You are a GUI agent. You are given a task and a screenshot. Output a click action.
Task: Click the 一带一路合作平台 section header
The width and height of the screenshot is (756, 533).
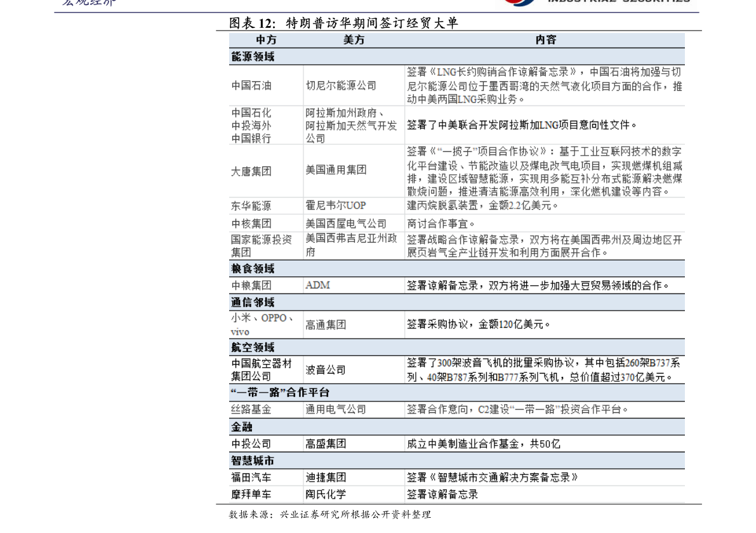pyautogui.click(x=279, y=393)
